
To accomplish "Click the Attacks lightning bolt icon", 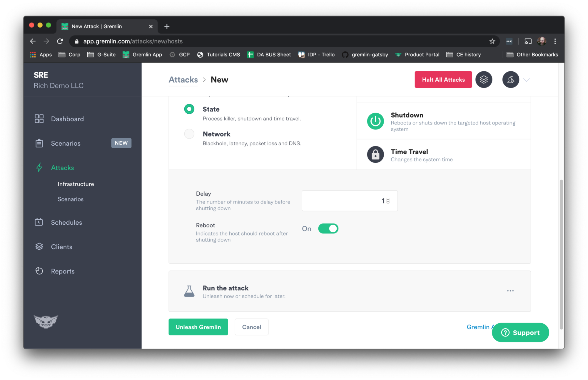I will point(39,167).
